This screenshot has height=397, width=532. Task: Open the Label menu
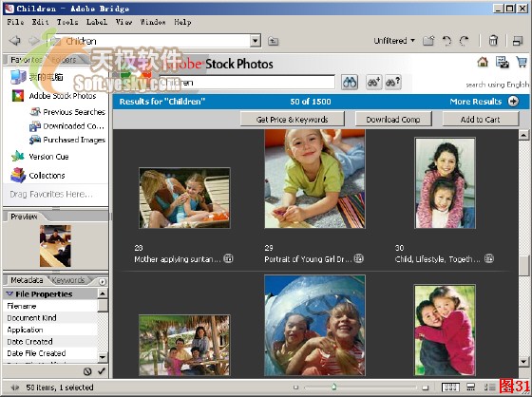click(x=97, y=22)
